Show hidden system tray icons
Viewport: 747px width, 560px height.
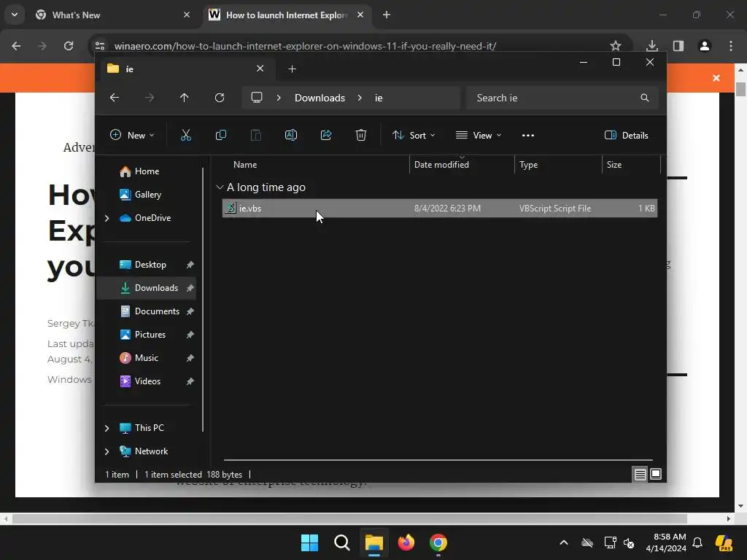click(564, 542)
